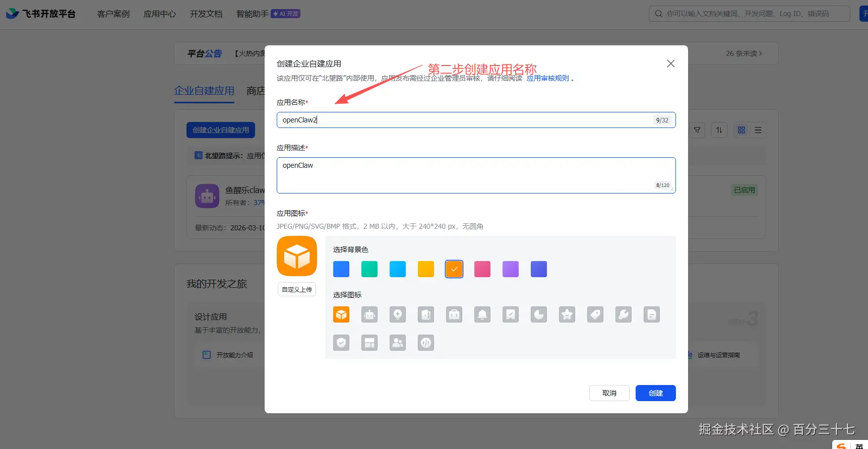Image resolution: width=868 pixels, height=449 pixels.
Task: Switch to list view in app list
Action: pos(758,130)
